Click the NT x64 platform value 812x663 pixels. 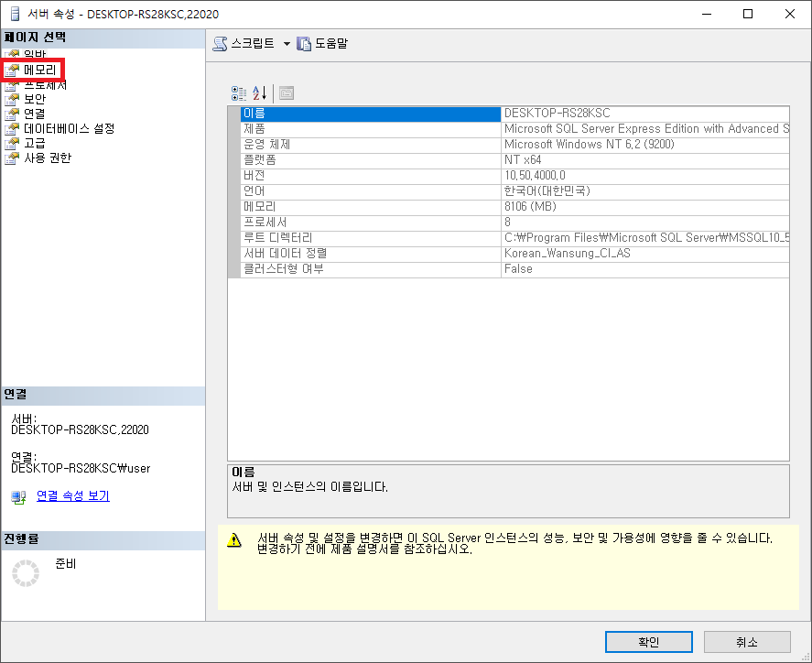coord(523,159)
